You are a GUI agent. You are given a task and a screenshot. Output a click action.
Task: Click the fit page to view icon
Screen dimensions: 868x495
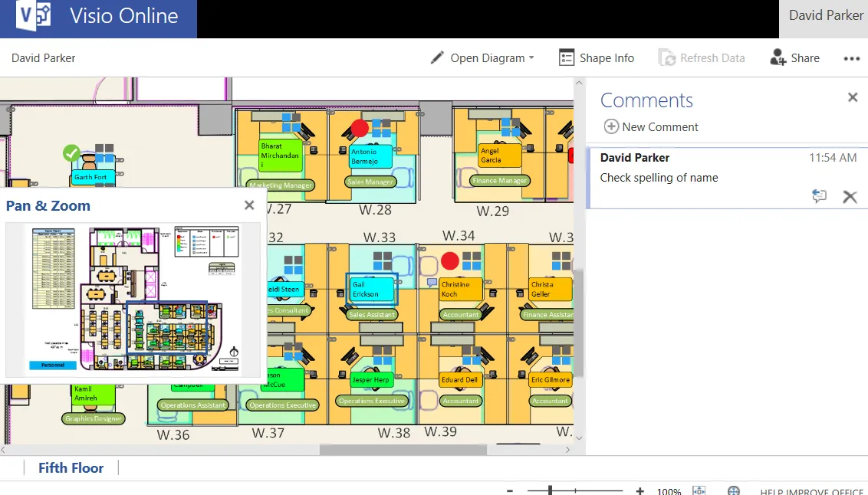point(699,490)
